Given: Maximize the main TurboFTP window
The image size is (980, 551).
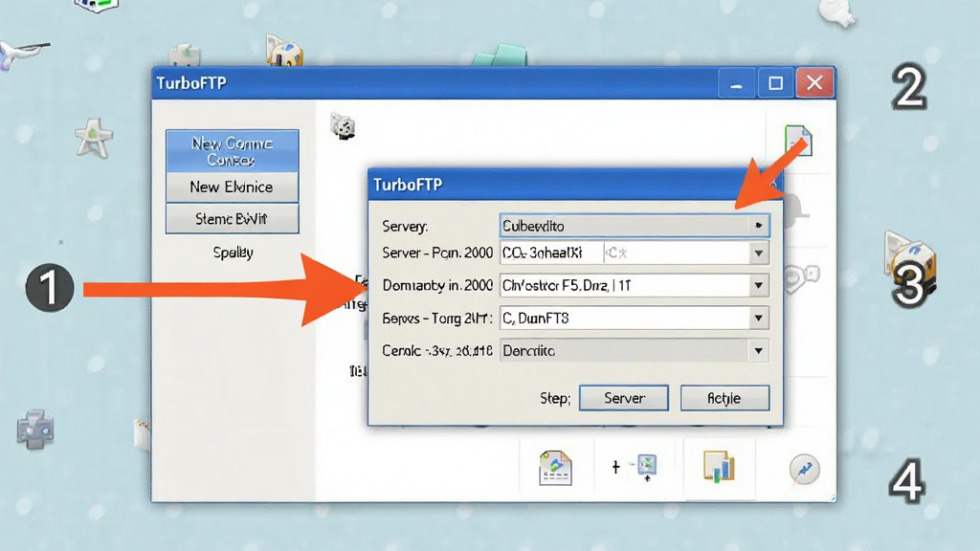Looking at the screenshot, I should point(775,82).
